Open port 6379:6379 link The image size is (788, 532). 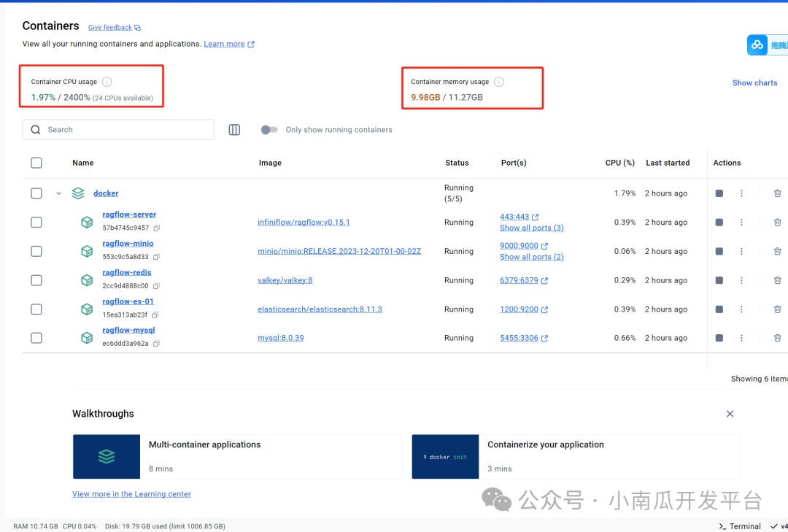click(x=524, y=280)
